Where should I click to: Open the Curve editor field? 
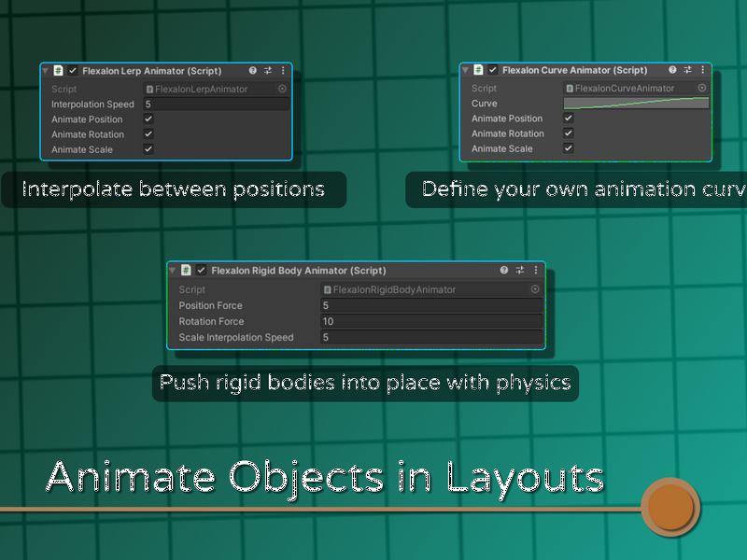[x=636, y=103]
